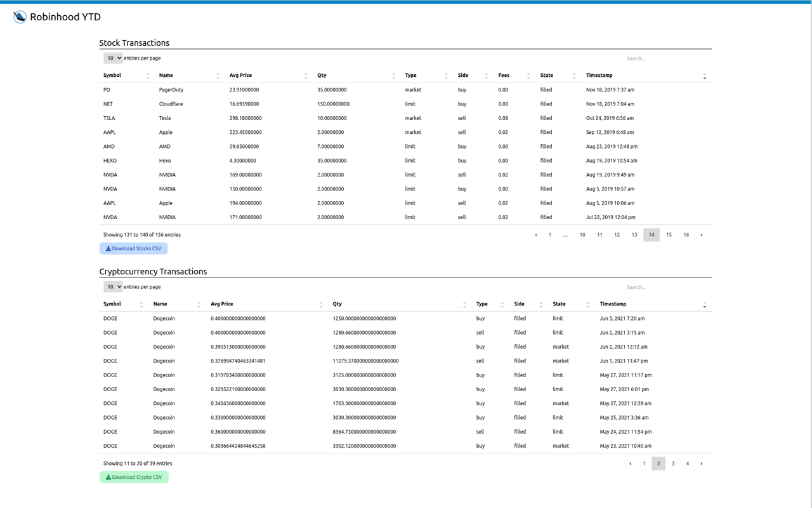Open the crypto entries per page dropdown
Screen dimensions: 812x508
113,286
